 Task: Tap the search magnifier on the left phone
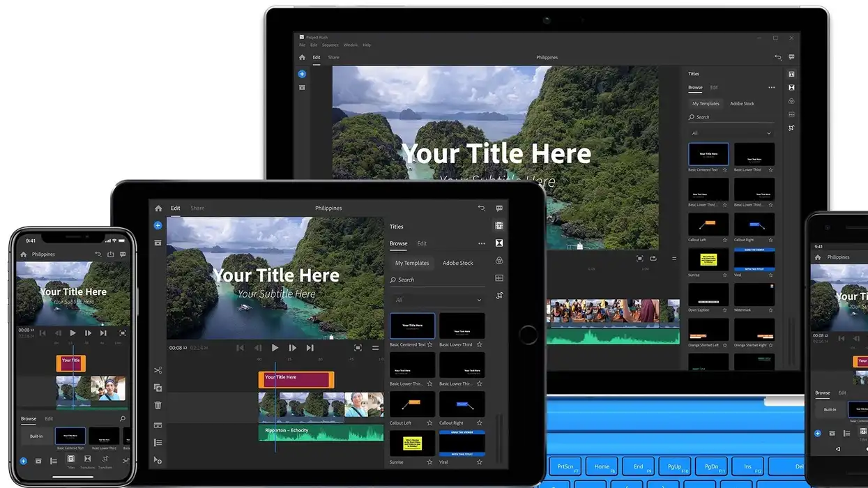tap(123, 419)
